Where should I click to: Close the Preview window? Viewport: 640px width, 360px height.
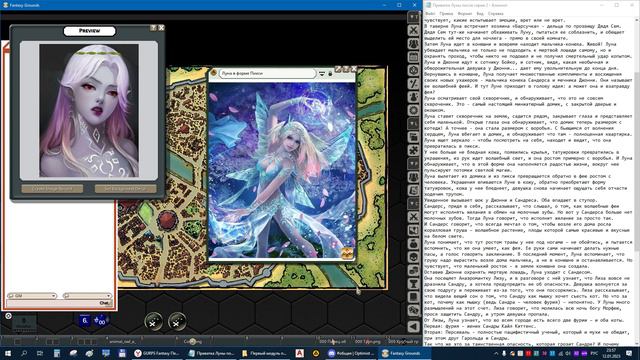162,28
